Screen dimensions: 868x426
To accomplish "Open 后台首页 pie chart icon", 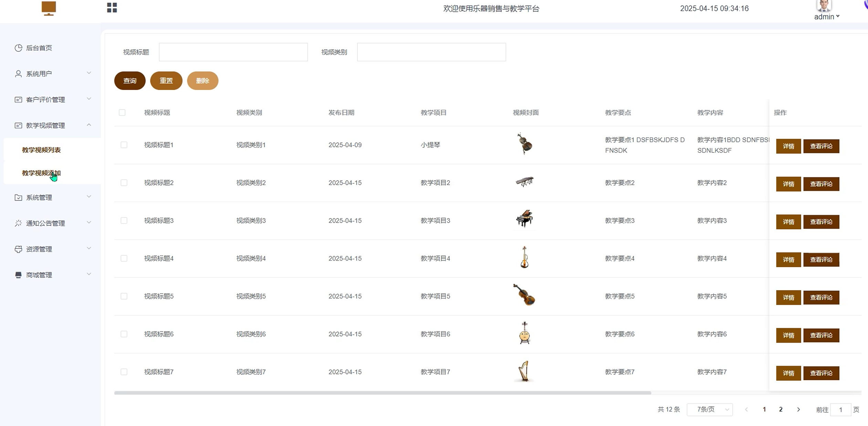I will coord(18,48).
